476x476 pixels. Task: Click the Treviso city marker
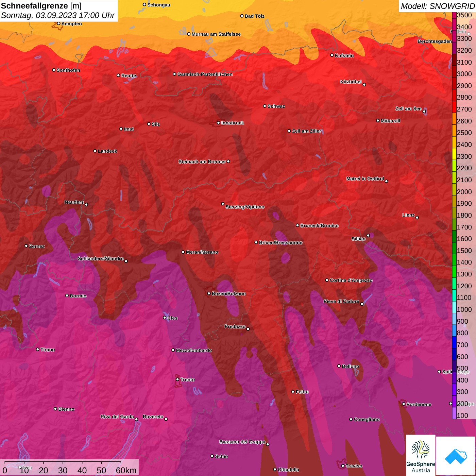tap(343, 466)
